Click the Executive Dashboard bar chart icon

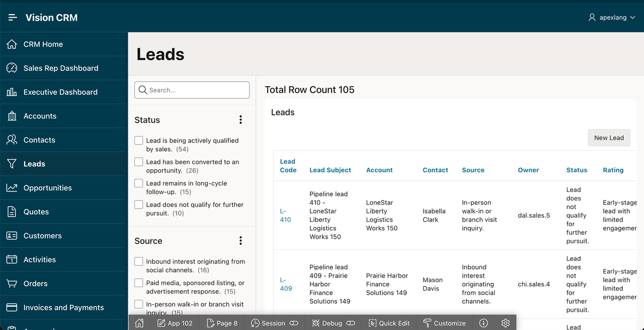point(12,92)
